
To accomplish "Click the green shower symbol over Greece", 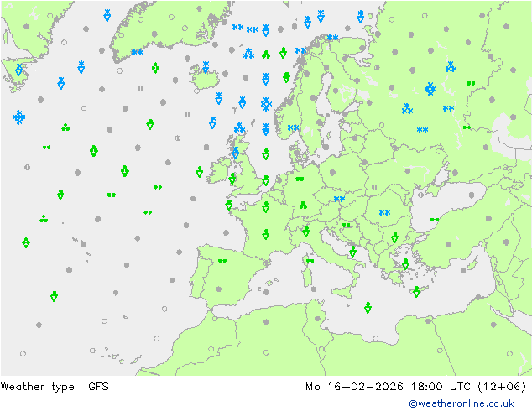I will [405, 264].
